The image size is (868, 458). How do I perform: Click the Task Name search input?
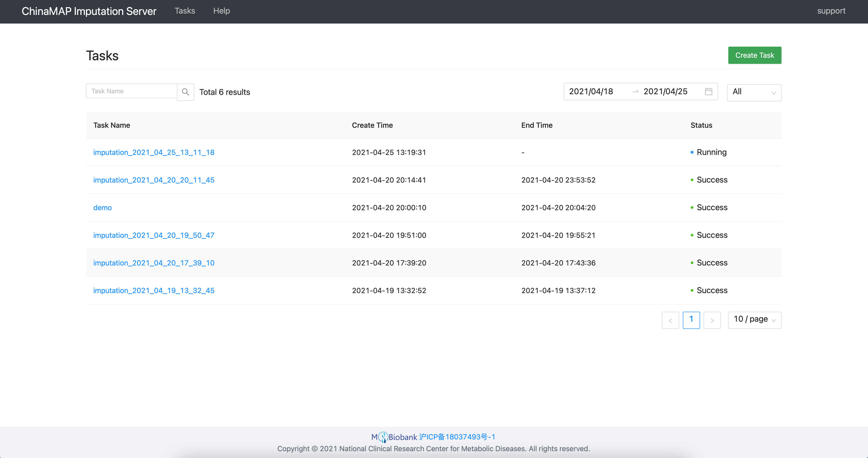point(132,91)
